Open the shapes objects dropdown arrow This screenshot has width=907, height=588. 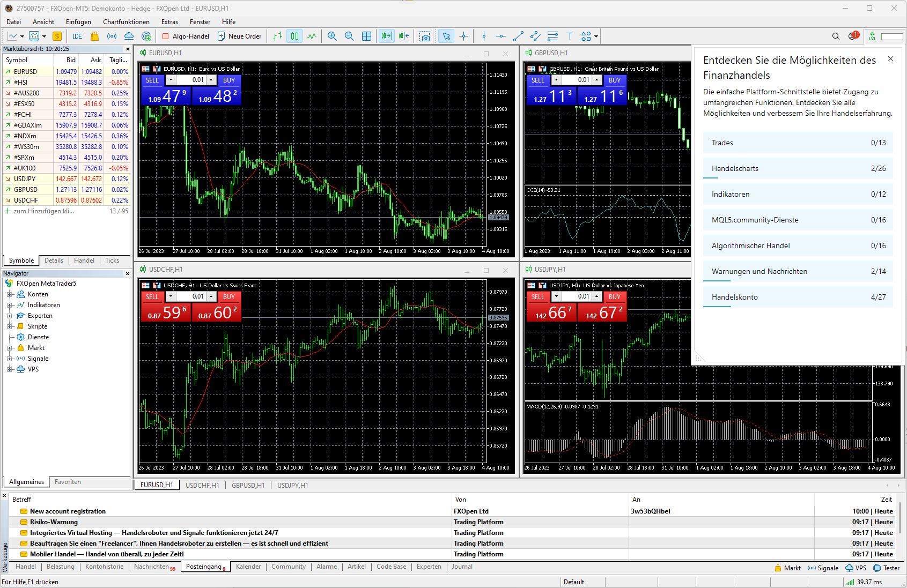coord(596,36)
